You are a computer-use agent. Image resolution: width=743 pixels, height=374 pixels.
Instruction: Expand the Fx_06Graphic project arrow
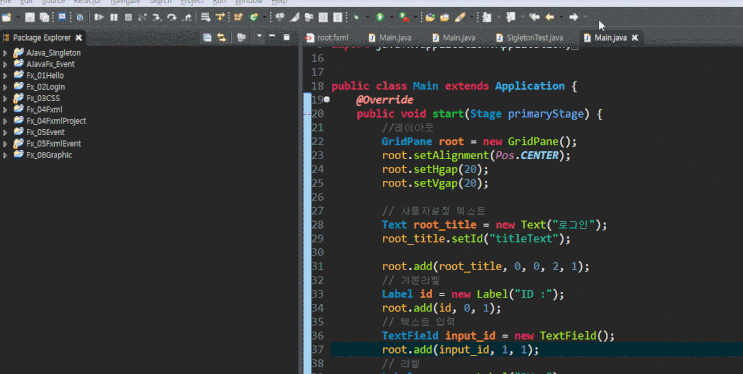[x=5, y=155]
